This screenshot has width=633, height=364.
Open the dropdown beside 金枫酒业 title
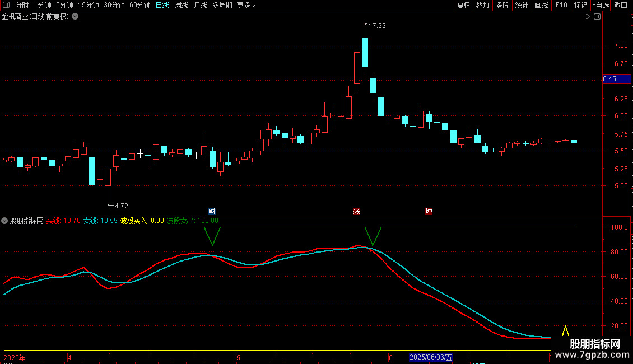click(x=75, y=16)
